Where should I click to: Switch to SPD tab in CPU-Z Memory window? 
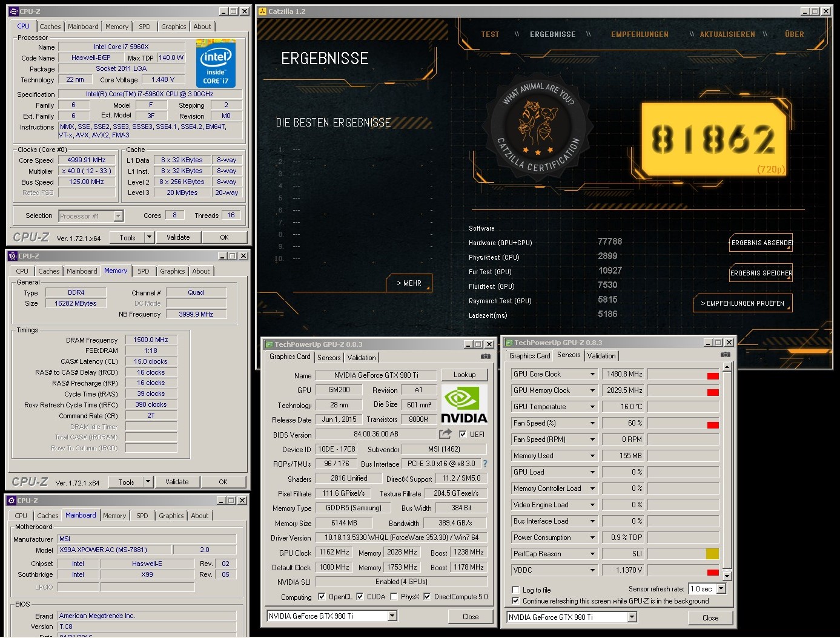143,271
